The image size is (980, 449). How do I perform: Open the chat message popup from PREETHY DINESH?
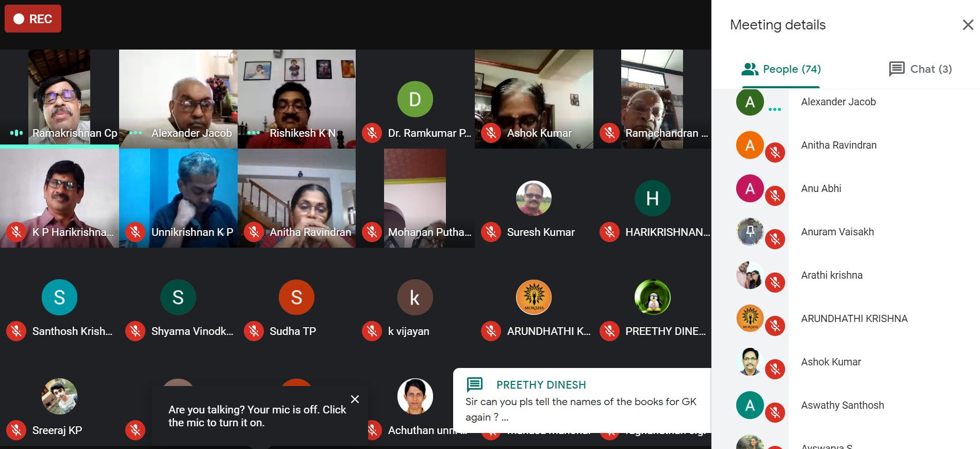coord(582,400)
